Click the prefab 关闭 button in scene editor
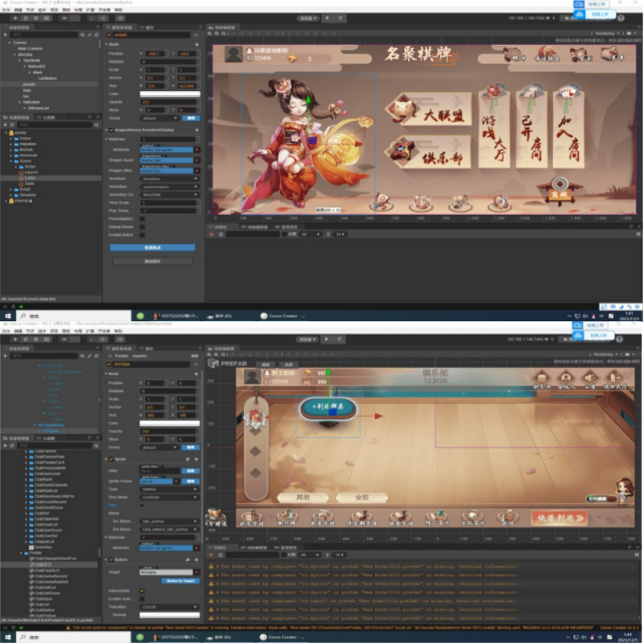644x644 pixels. 289,365
